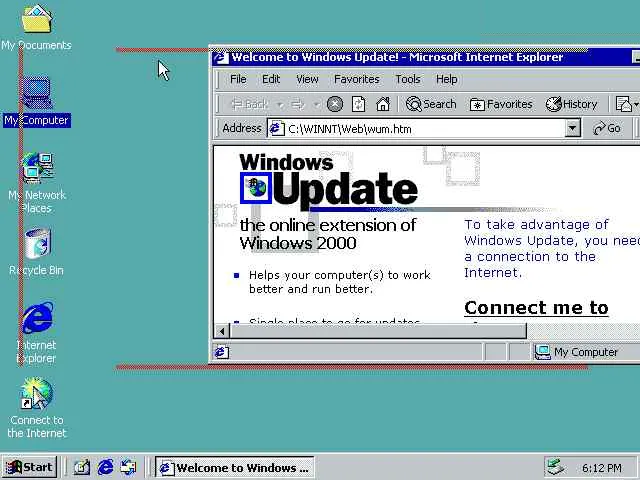640x480 pixels.
Task: Open the Forward history dropdown arrow
Action: [316, 105]
